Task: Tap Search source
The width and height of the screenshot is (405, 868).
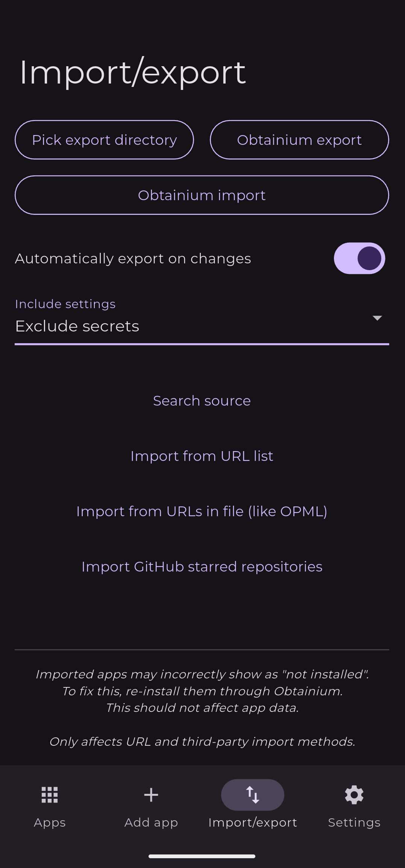Action: 202,401
